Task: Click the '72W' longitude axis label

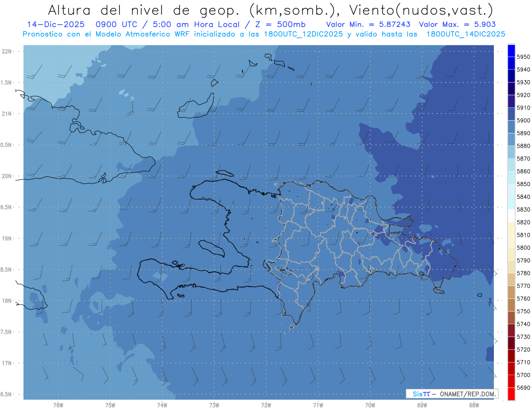Action: pos(266,405)
